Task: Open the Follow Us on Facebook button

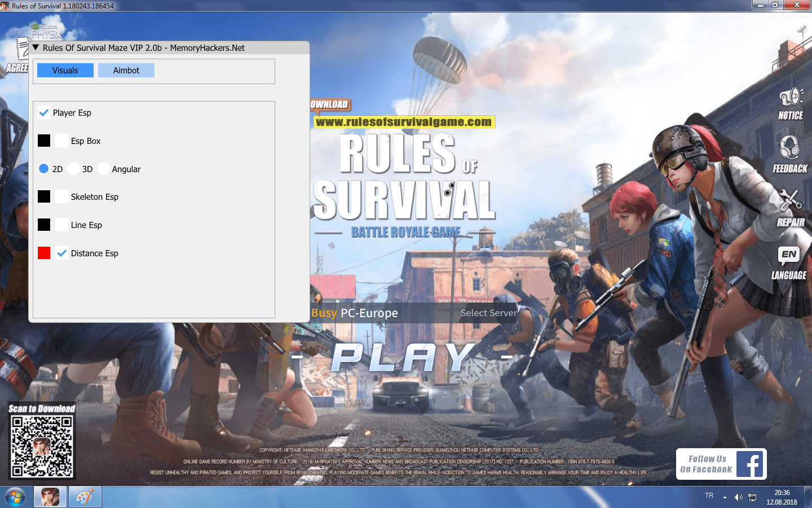Action: pyautogui.click(x=721, y=464)
